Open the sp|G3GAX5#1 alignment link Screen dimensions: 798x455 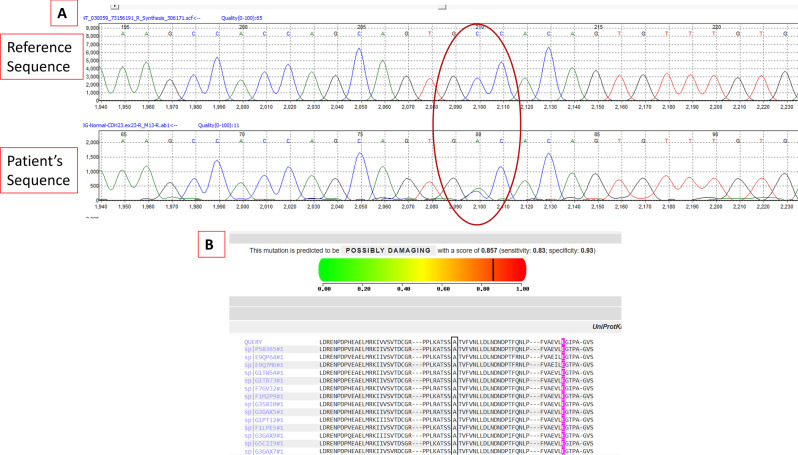(x=263, y=412)
